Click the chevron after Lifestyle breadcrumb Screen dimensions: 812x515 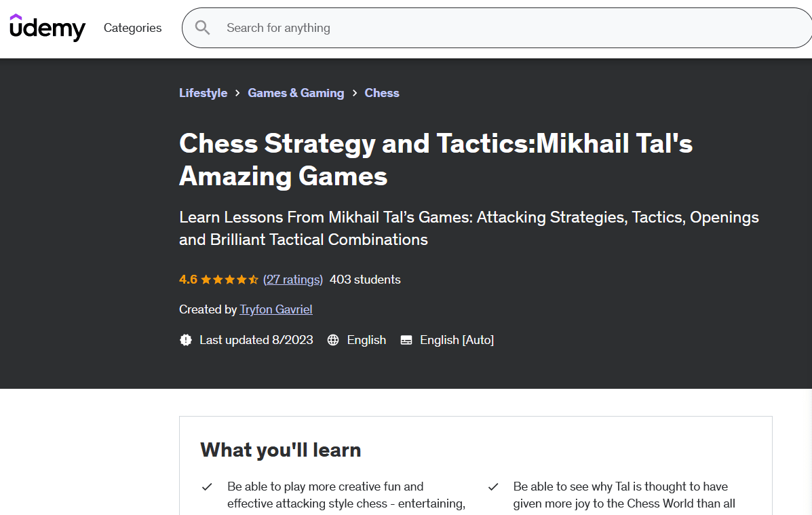[x=237, y=93]
